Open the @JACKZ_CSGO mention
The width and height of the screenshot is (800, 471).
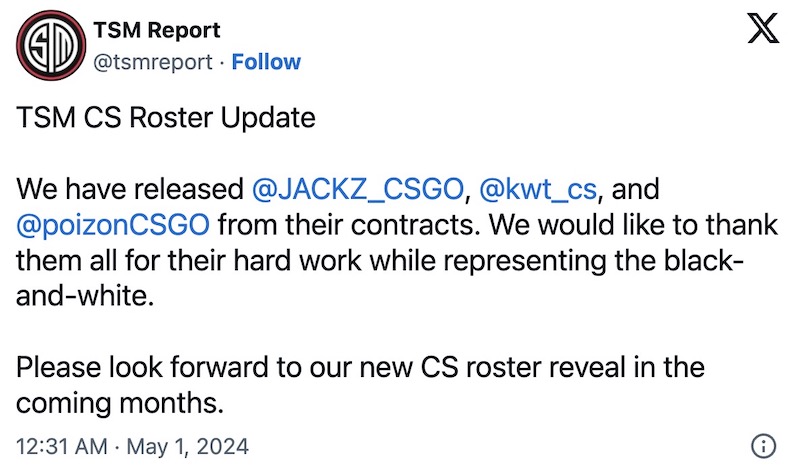[358, 189]
